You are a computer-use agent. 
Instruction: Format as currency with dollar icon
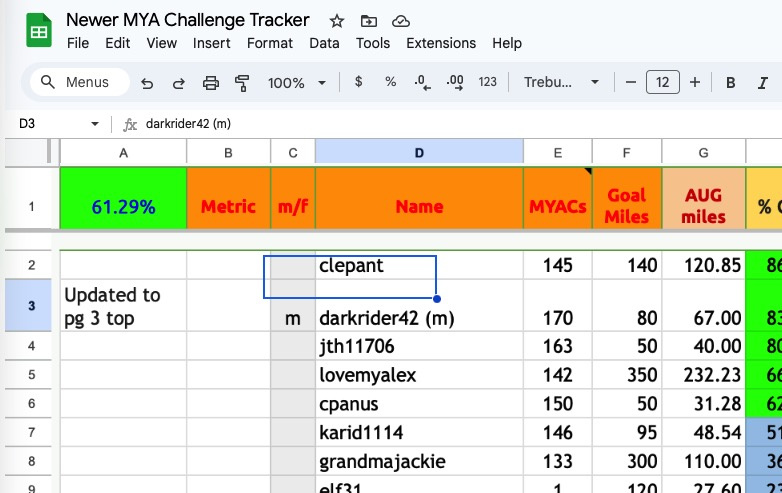358,82
